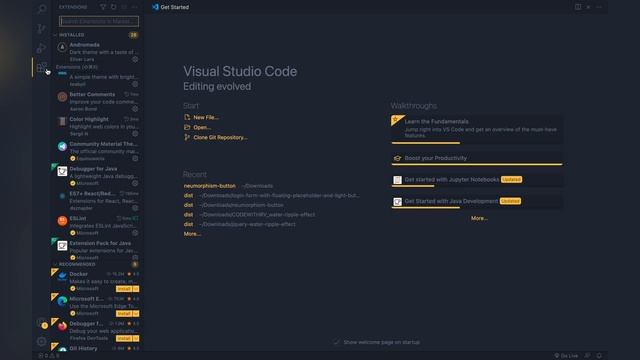Close the Get Started editor tab
The image size is (640, 360).
tap(588, 7)
